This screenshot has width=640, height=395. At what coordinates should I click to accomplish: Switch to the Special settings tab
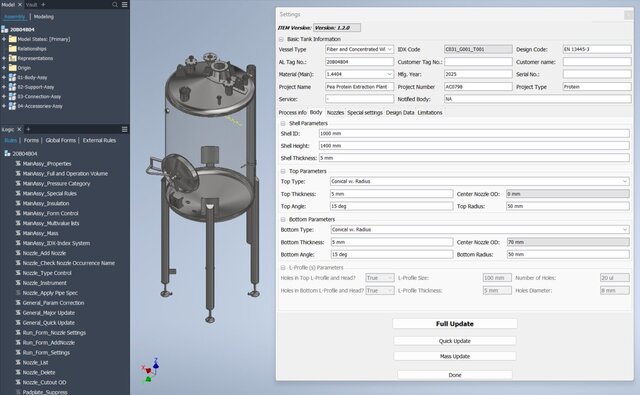[x=365, y=113]
